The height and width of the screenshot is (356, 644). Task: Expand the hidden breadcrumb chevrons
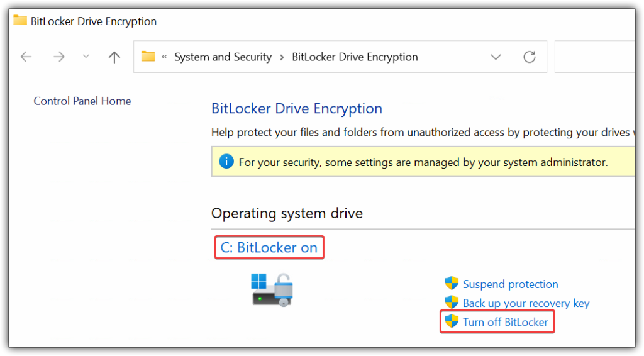[164, 57]
